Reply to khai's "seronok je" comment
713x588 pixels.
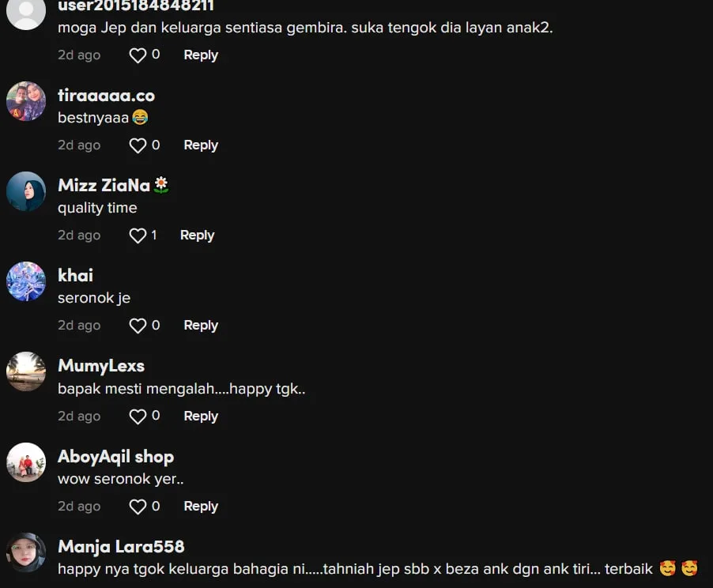click(201, 325)
